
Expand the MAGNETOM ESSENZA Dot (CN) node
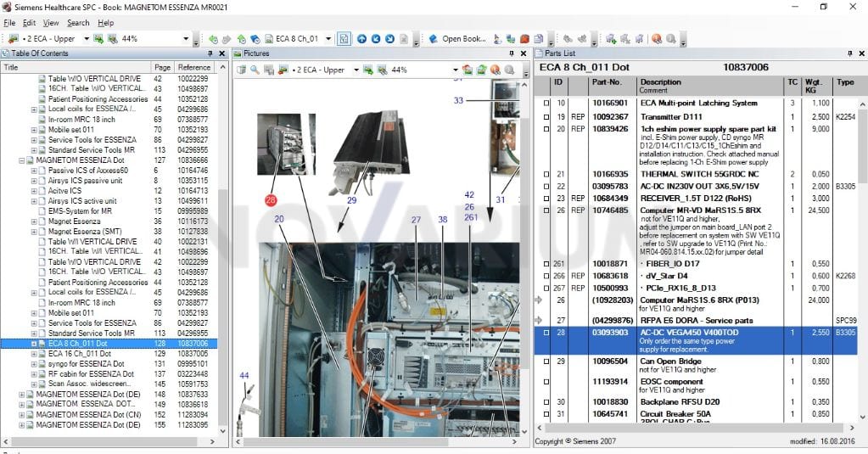pos(21,415)
